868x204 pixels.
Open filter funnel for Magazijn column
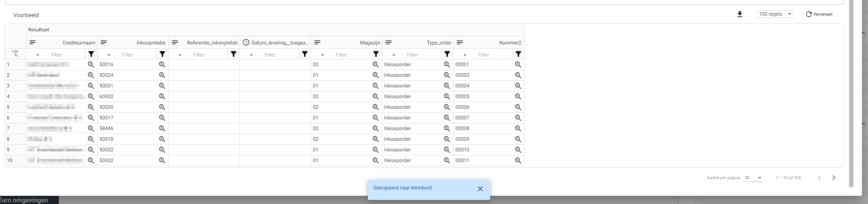pyautogui.click(x=376, y=54)
